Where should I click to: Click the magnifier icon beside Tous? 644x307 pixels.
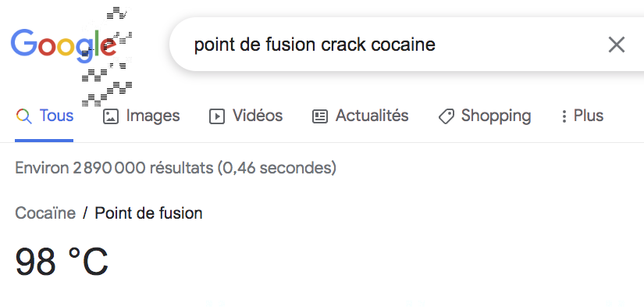[x=24, y=116]
